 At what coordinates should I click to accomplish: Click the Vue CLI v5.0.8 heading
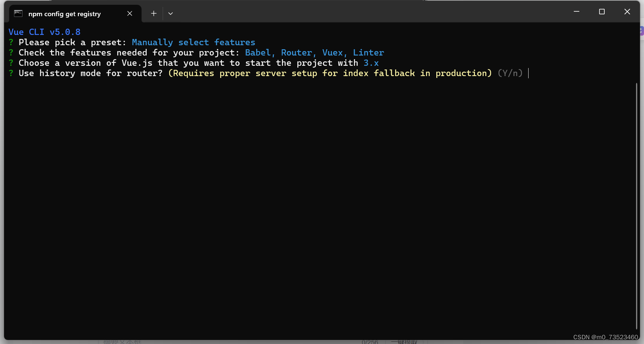[x=44, y=32]
